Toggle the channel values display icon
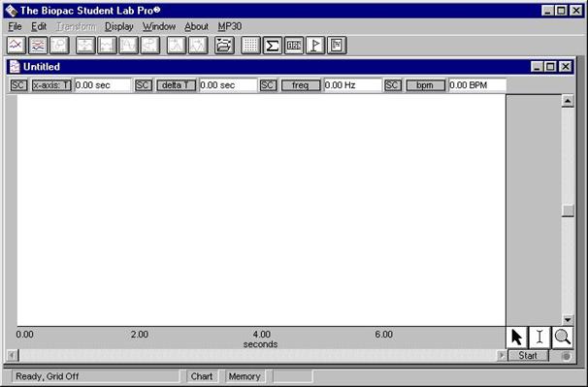Image resolution: width=588 pixels, height=387 pixels. coord(294,46)
